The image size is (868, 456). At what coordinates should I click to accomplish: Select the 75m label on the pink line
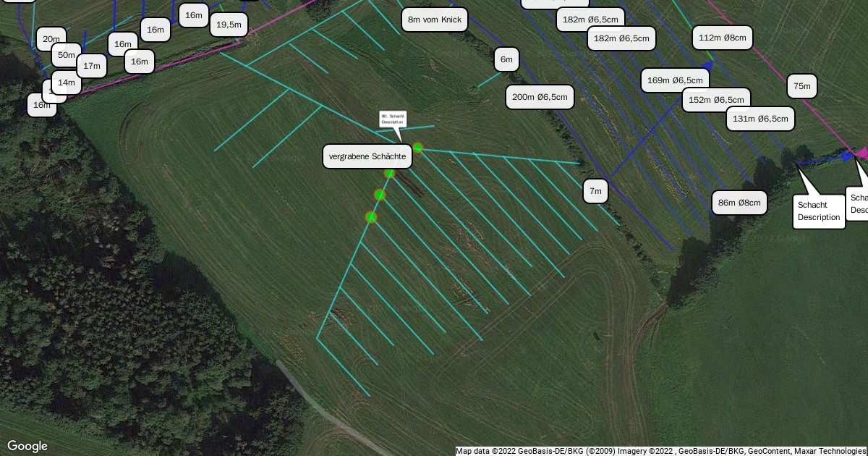click(x=802, y=86)
